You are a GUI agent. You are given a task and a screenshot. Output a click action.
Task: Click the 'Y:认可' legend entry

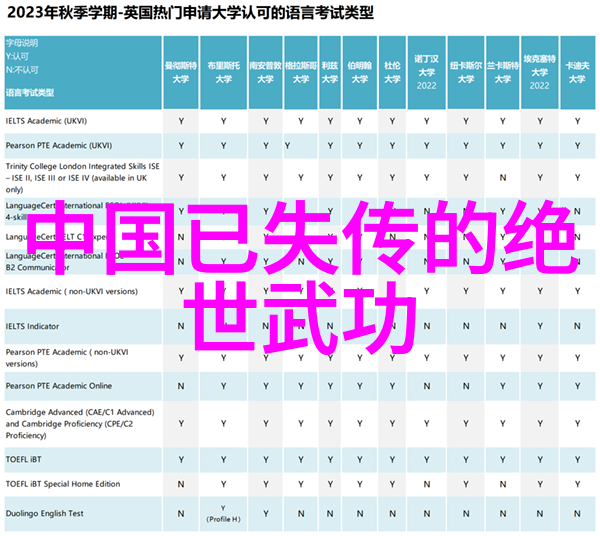pos(17,57)
